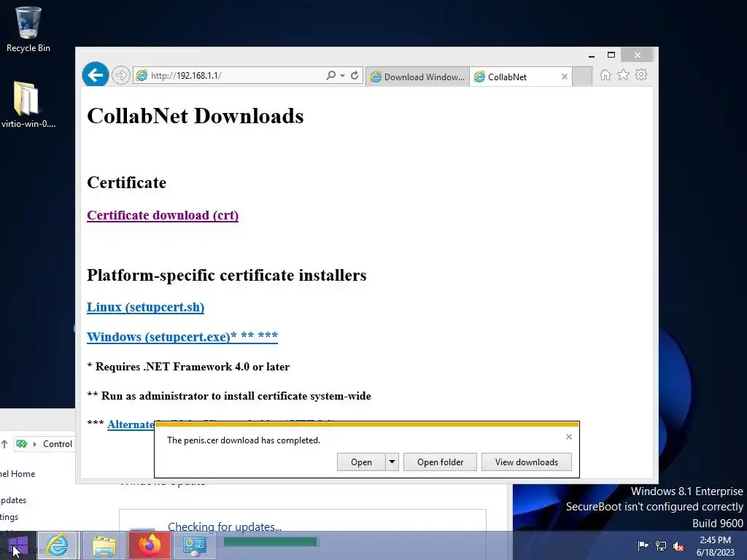
Task: Open the Linux (setupcert.sh) link
Action: (x=145, y=307)
